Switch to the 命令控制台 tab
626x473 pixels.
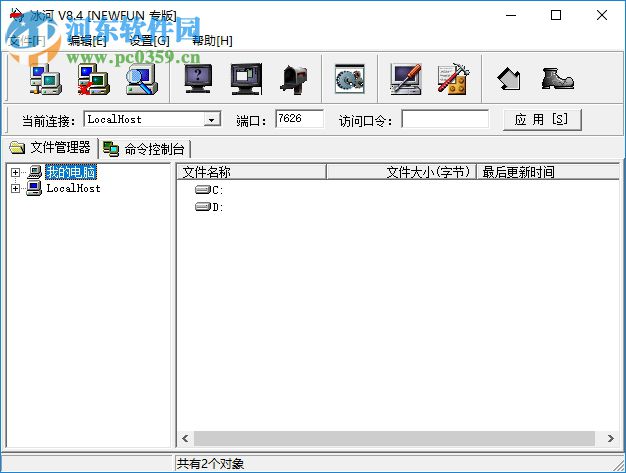coord(144,149)
